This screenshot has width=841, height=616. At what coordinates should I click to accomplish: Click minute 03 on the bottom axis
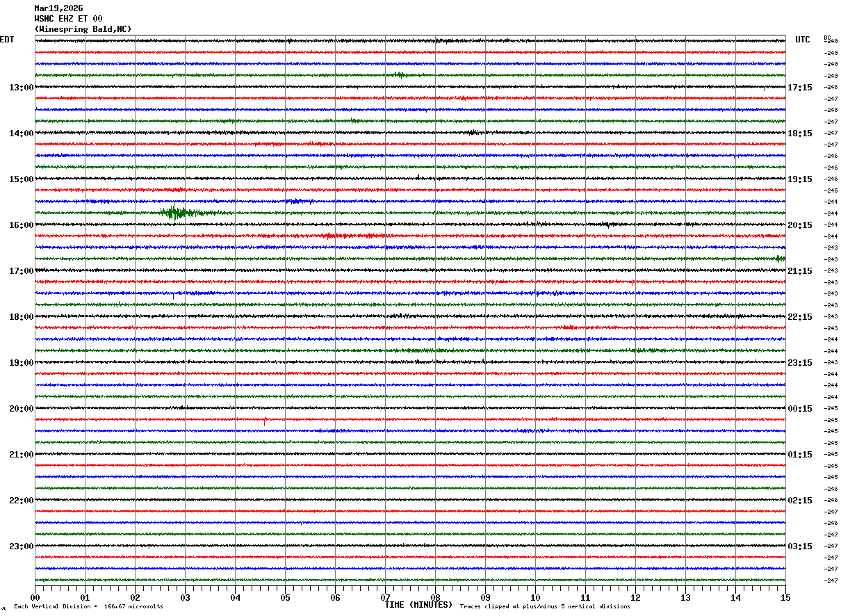(x=185, y=597)
